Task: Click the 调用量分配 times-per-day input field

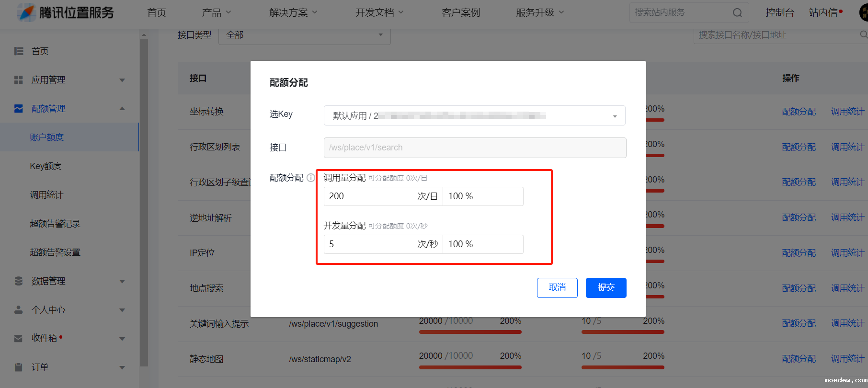Action: (x=369, y=196)
